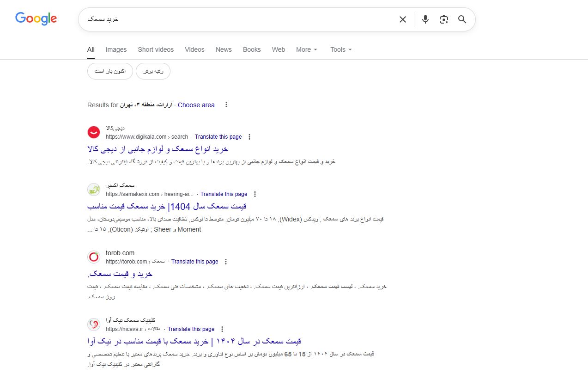588x380 pixels.
Task: Expand the More dropdown
Action: 307,49
